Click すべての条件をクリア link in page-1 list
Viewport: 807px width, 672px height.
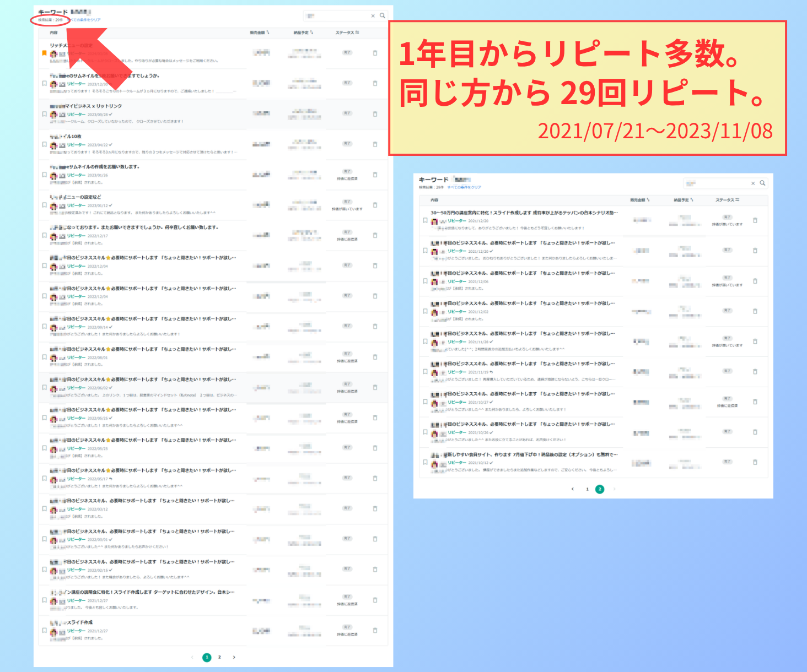pyautogui.click(x=84, y=20)
